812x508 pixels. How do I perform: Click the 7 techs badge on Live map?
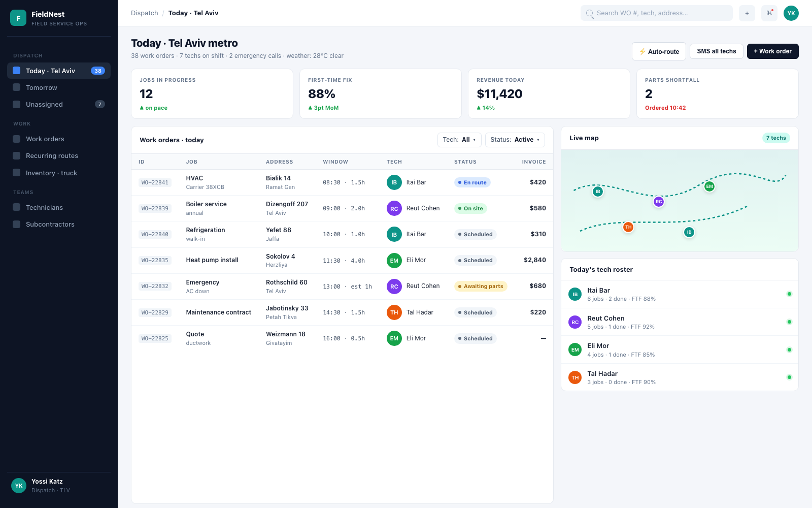(x=776, y=138)
